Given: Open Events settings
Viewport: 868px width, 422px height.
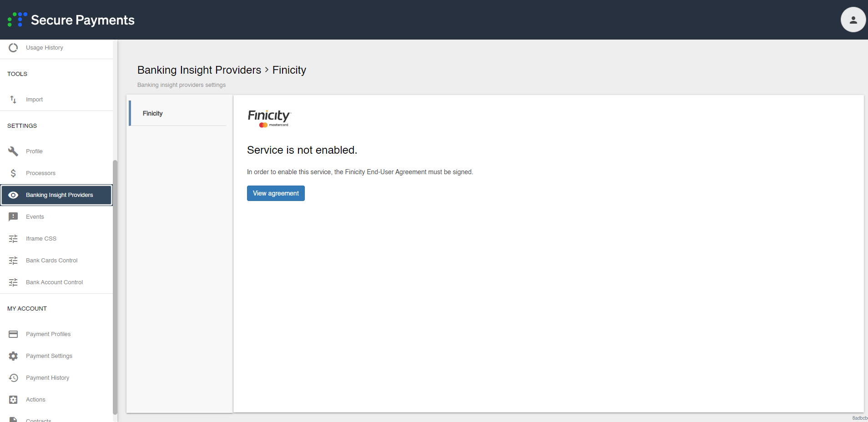Looking at the screenshot, I should [x=56, y=217].
